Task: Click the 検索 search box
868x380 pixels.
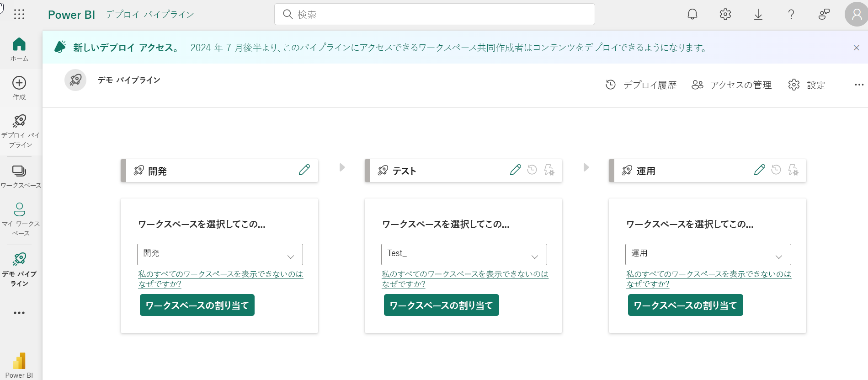Action: point(434,14)
